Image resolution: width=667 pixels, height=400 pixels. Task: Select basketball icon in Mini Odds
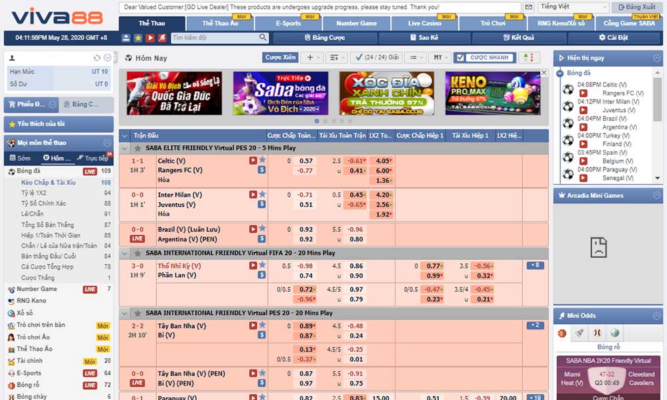562,333
